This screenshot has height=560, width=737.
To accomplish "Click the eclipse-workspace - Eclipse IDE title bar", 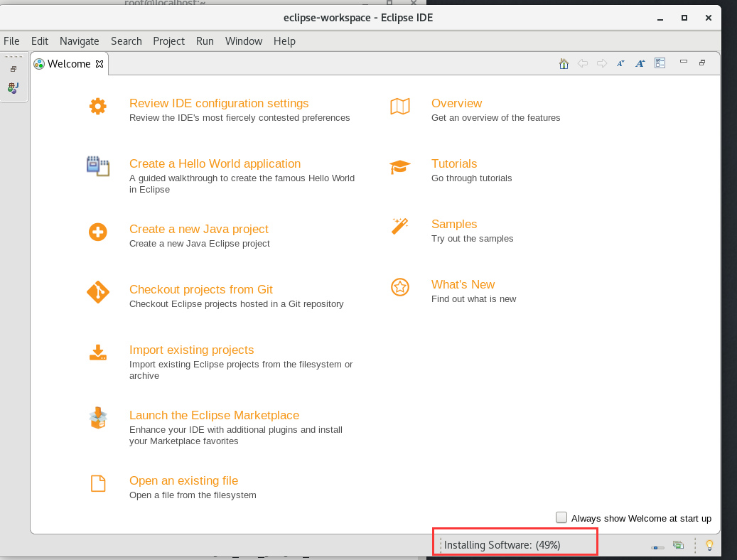I will (x=357, y=18).
